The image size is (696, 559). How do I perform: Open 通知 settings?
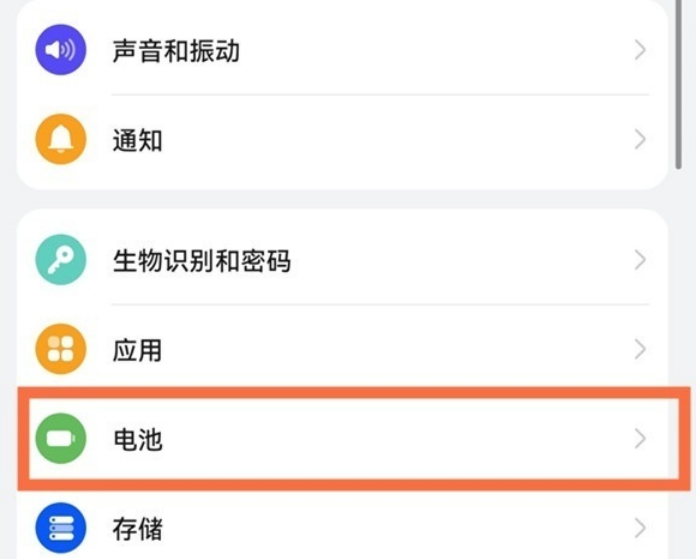click(x=138, y=140)
